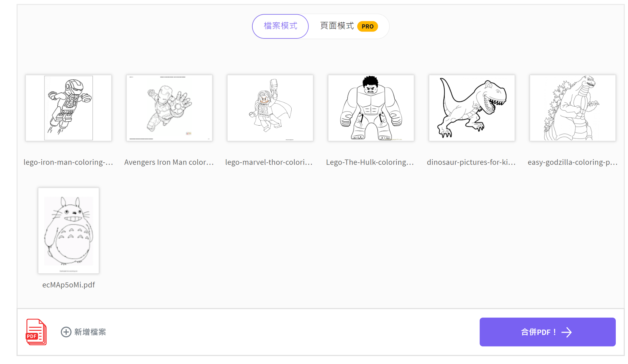Click the plus icon beside 新增檔案

(x=66, y=332)
